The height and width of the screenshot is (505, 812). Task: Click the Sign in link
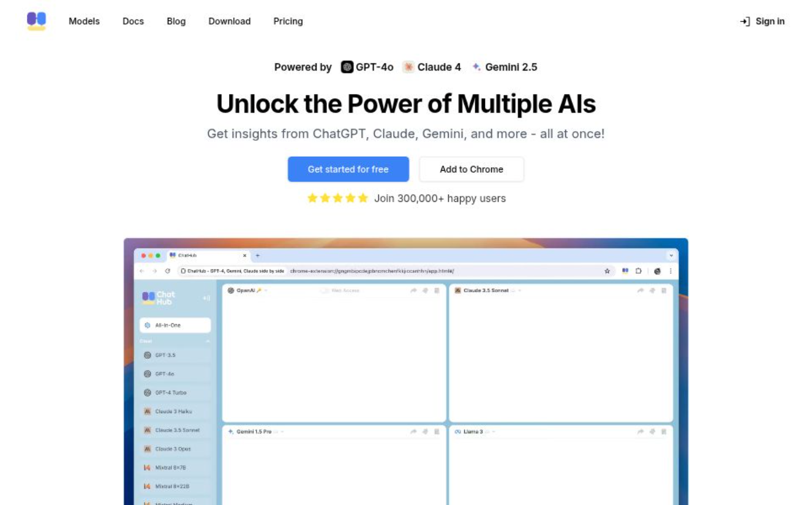762,21
